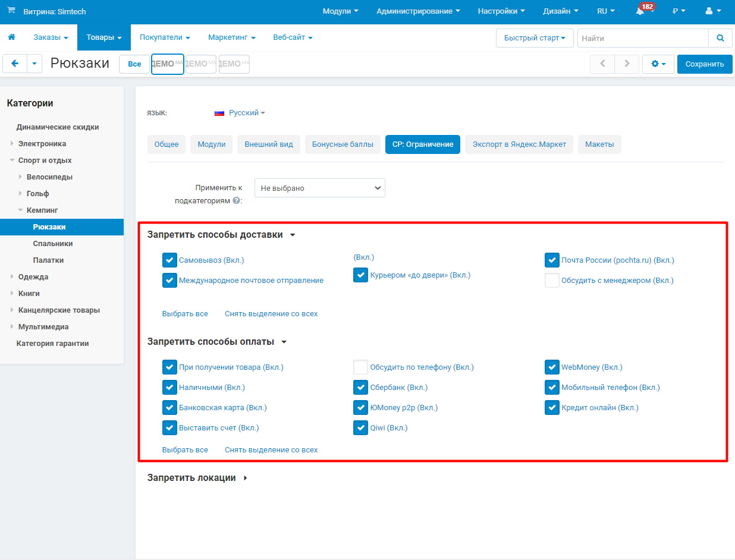Click the shopping cart storefront icon
This screenshot has width=735, height=560.
pos(11,11)
